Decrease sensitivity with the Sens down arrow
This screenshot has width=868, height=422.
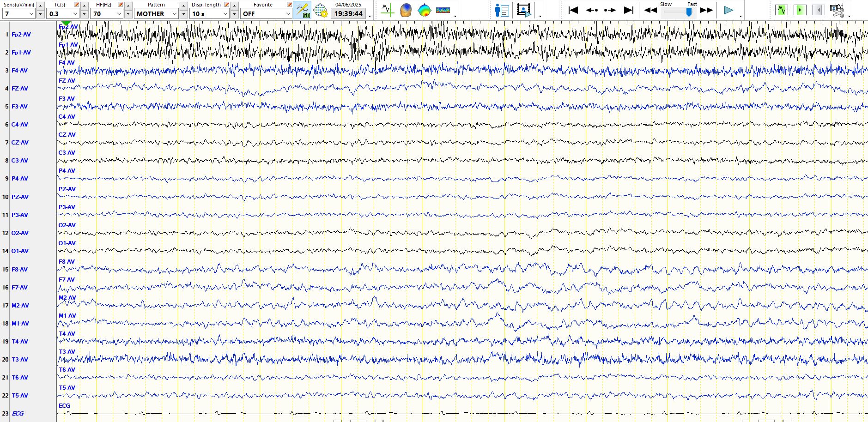click(40, 14)
